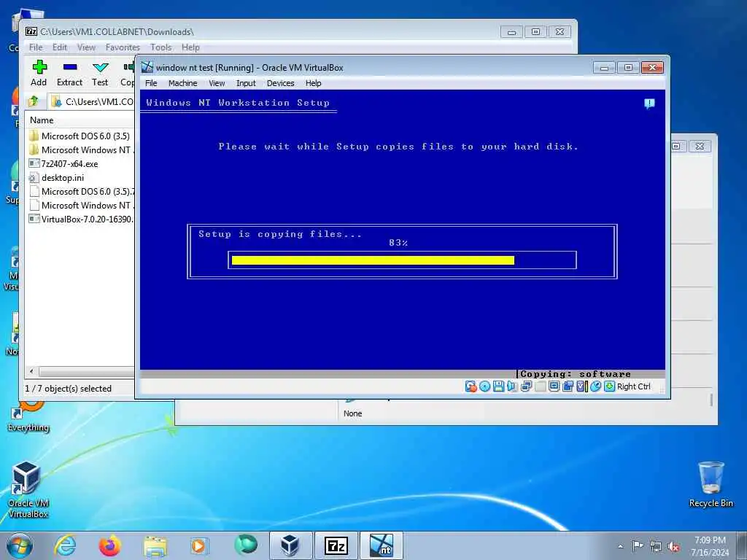This screenshot has height=560, width=747.
Task: Switch to the nt VM taskbar button
Action: pyautogui.click(x=381, y=545)
